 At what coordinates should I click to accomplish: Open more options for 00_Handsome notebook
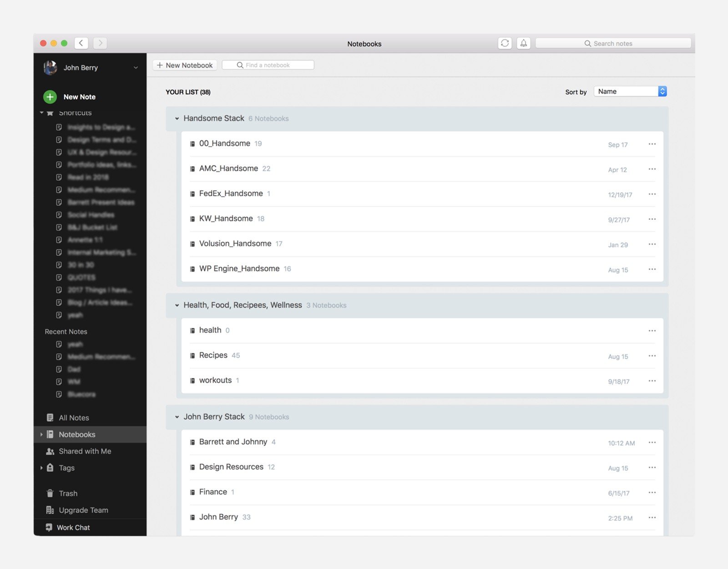tap(652, 144)
